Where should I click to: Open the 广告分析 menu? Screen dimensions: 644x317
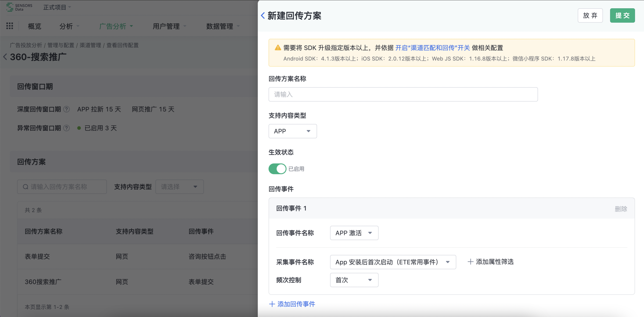[116, 26]
